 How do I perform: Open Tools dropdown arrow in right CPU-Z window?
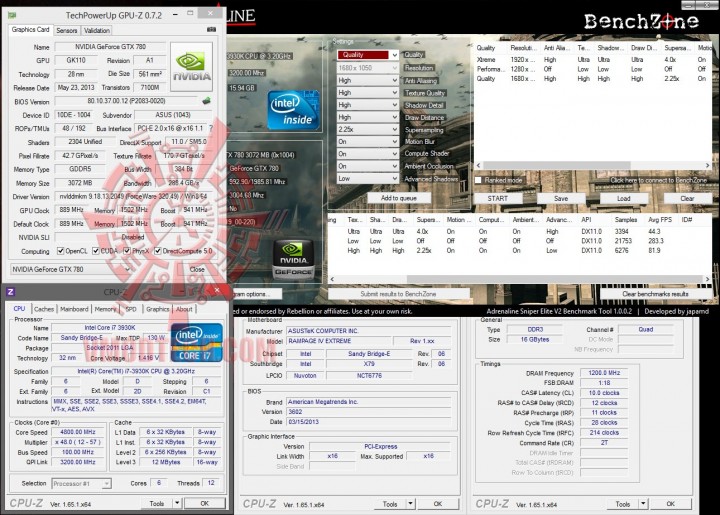coord(643,504)
